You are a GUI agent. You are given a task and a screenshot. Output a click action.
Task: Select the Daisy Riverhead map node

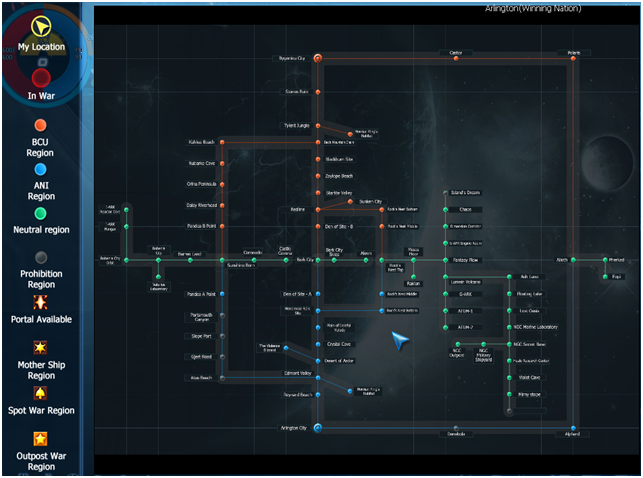coord(222,205)
